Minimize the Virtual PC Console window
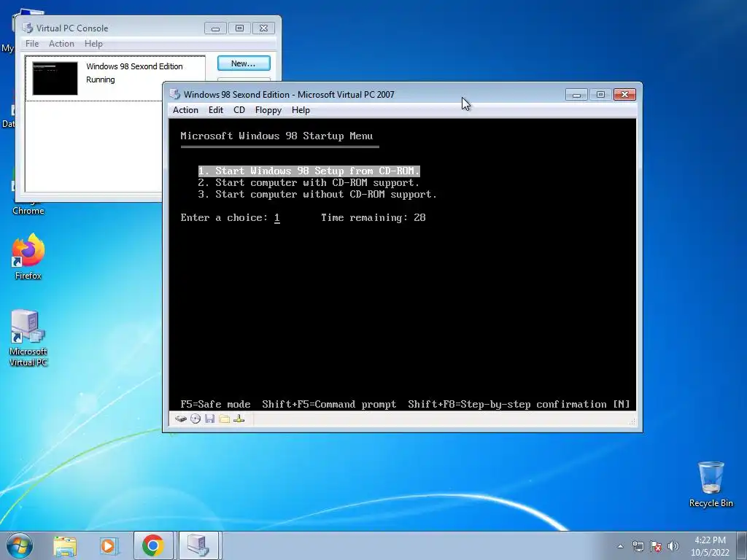 click(x=215, y=28)
